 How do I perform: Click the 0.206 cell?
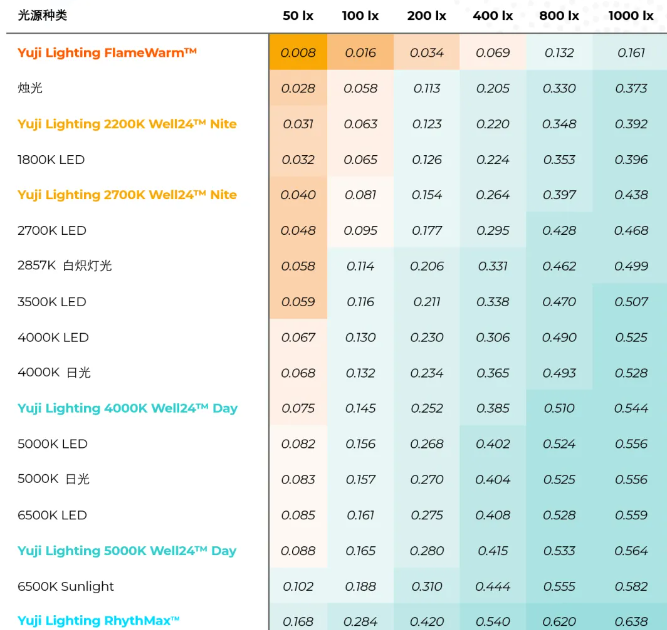(427, 266)
